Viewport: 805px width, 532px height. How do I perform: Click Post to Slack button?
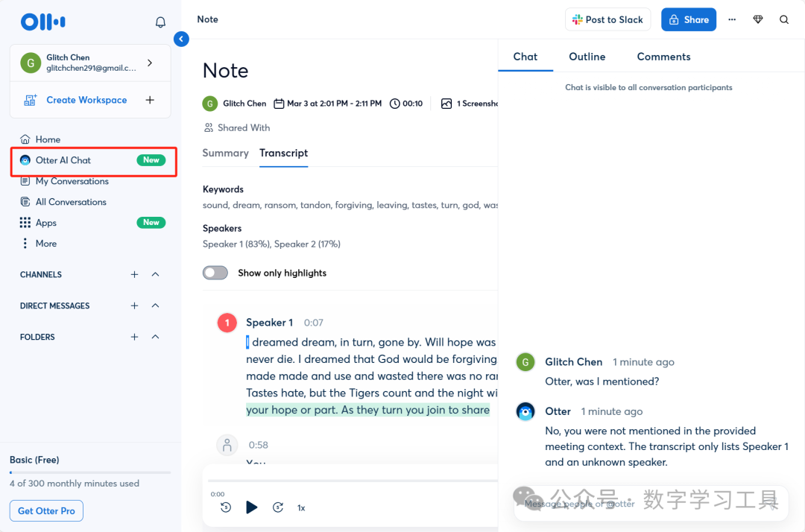tap(608, 19)
